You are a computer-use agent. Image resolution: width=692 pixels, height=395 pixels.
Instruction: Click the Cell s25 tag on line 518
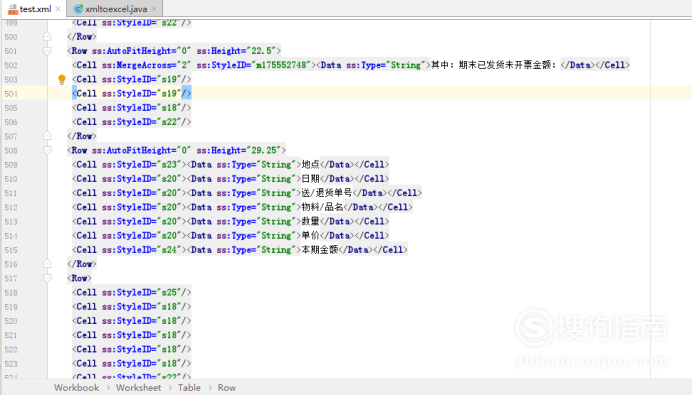pyautogui.click(x=132, y=292)
